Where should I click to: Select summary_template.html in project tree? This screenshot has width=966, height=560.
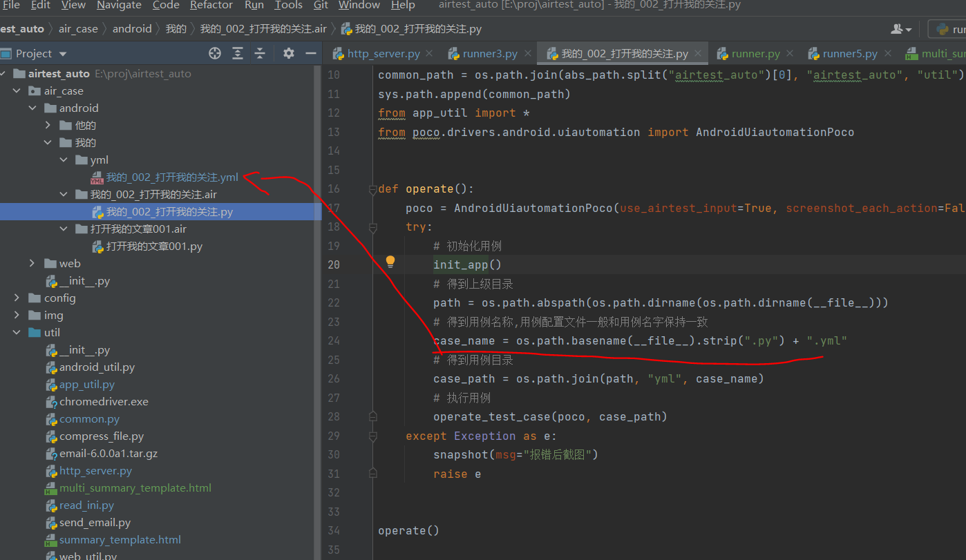point(120,539)
